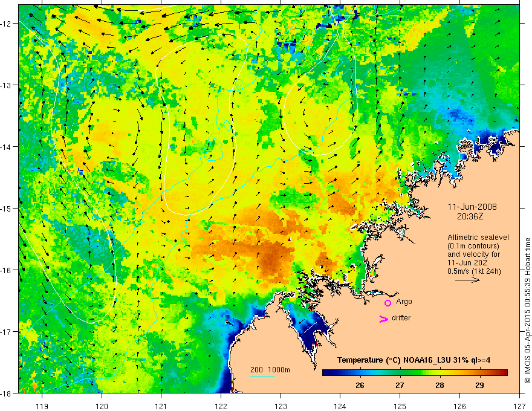Pick the yellow colorbar section near 28
Viewport: 532px width, 411px height.
click(x=440, y=373)
